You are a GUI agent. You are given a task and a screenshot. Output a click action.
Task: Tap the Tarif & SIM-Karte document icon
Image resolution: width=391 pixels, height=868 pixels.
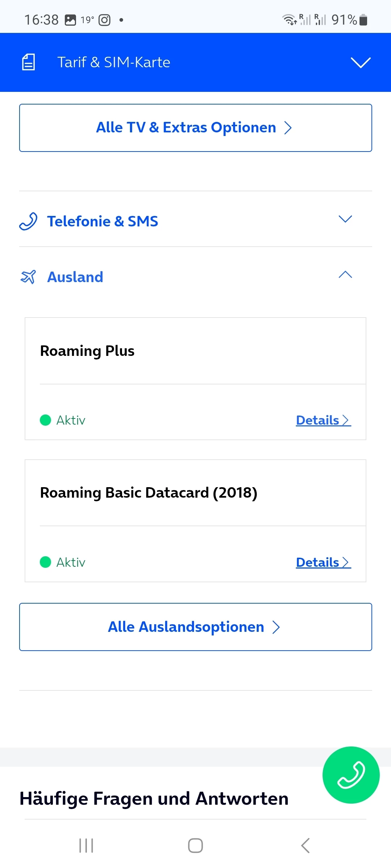[x=28, y=62]
